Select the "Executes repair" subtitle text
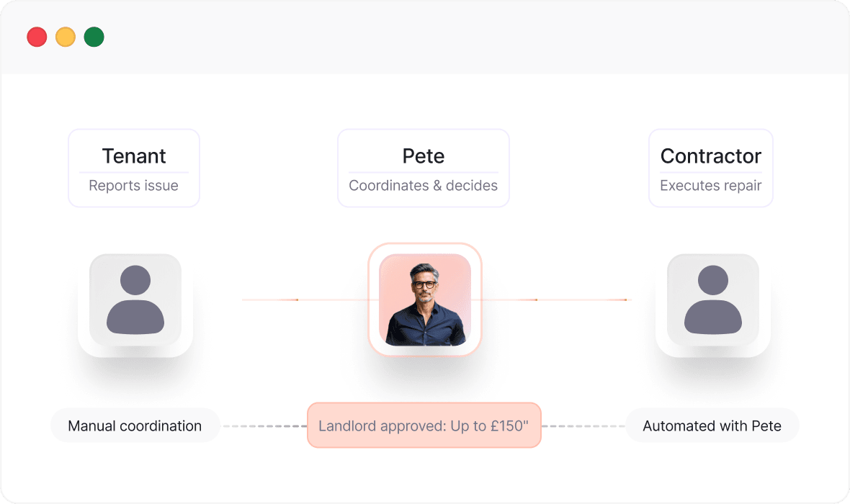 click(711, 186)
